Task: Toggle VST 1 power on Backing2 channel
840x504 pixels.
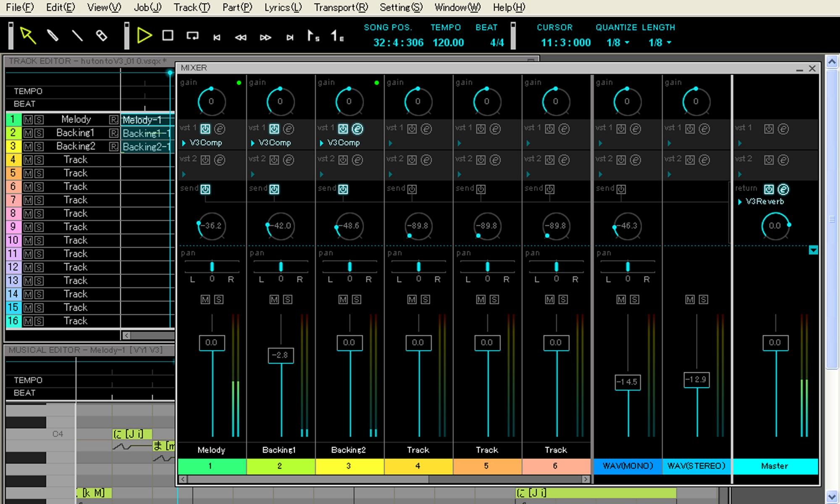Action: click(343, 129)
